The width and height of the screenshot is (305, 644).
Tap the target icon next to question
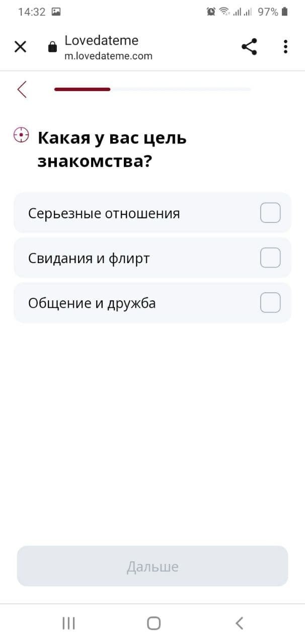click(x=21, y=135)
